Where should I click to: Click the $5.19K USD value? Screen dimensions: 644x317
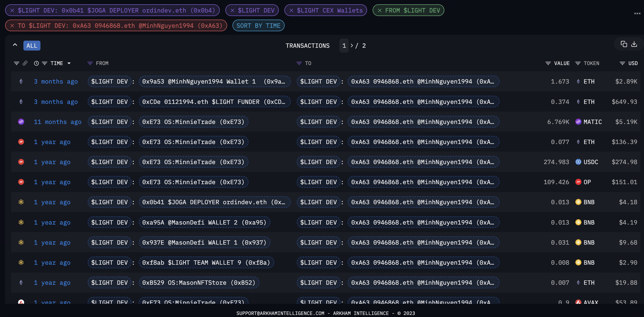click(626, 122)
